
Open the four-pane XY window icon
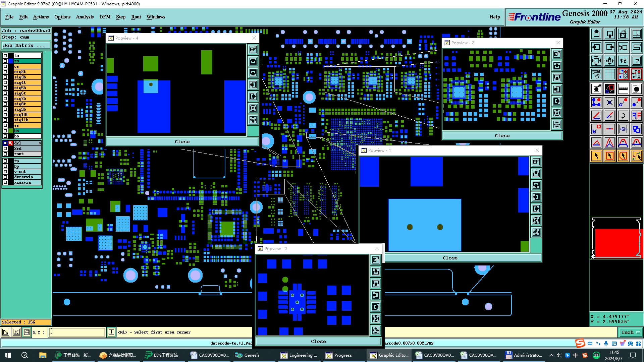click(x=637, y=34)
